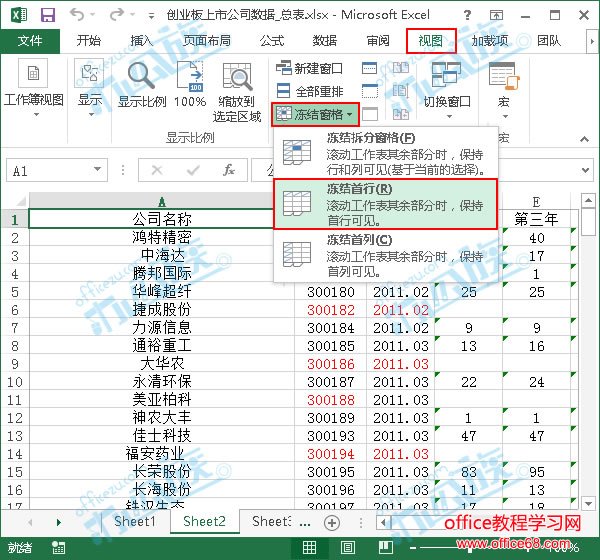
Task: Click the undo arrow in title bar
Action: click(x=78, y=15)
